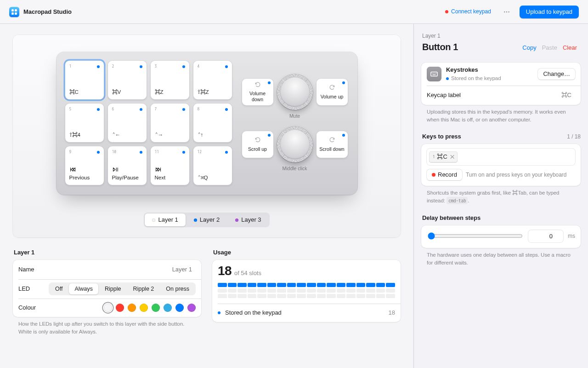Set LED mode to Ripple 2
588x368 pixels.
pyautogui.click(x=143, y=289)
